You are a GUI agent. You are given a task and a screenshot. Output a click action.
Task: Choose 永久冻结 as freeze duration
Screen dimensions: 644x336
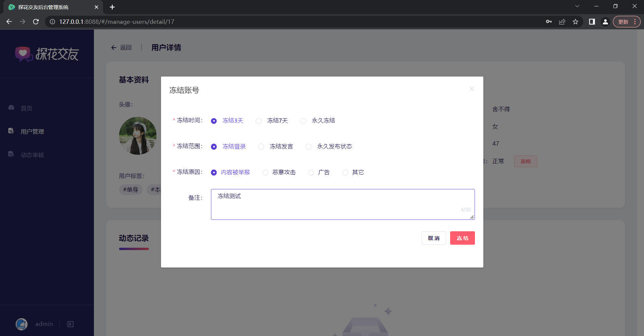(318, 121)
